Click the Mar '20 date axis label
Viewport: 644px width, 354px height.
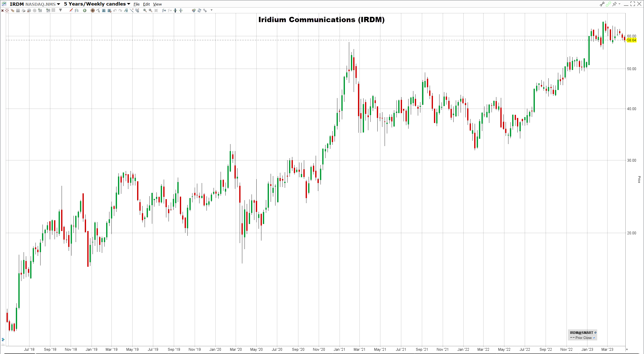point(236,349)
